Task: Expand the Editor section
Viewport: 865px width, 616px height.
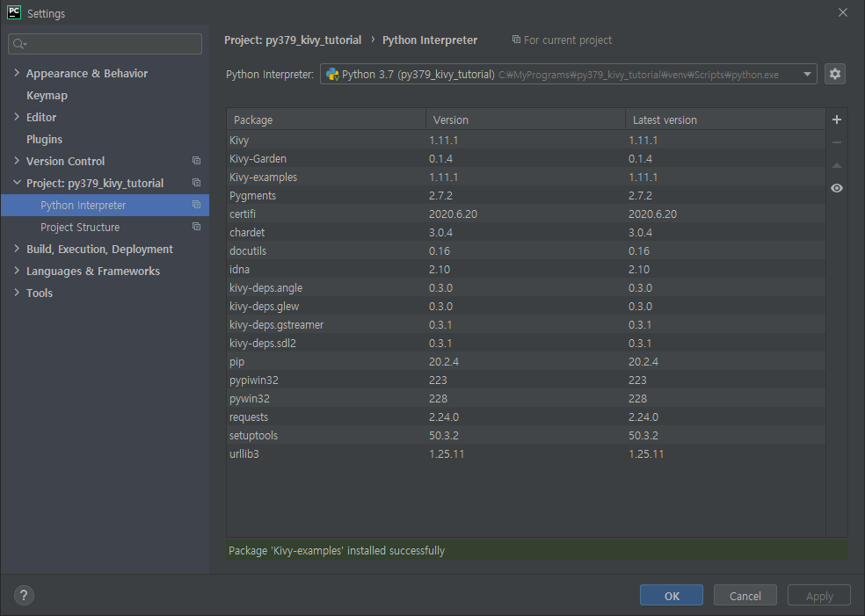Action: click(17, 117)
